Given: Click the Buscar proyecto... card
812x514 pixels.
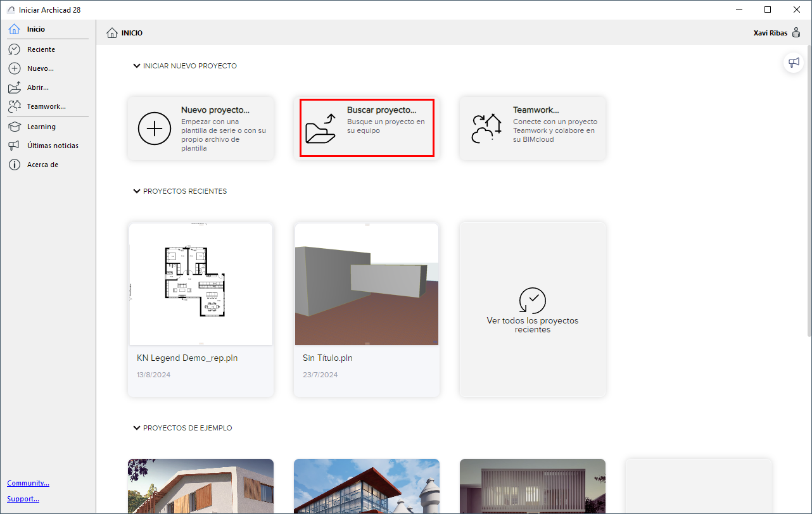Looking at the screenshot, I should [x=367, y=128].
